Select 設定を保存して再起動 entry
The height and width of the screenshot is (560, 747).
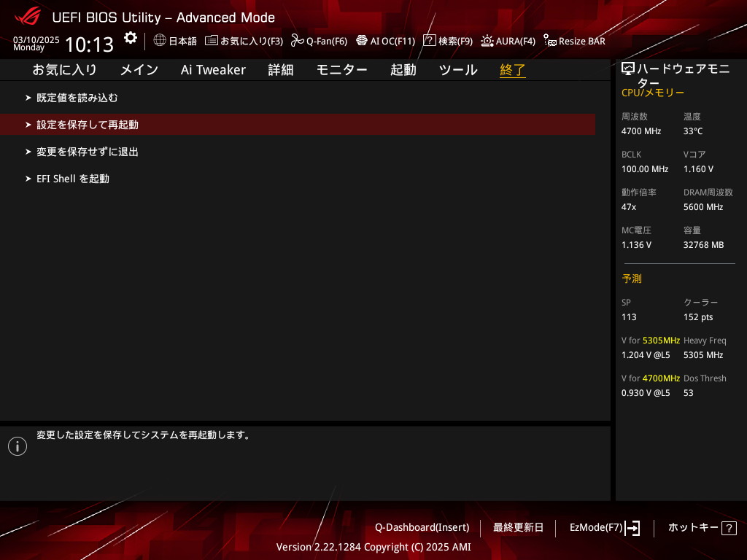88,125
